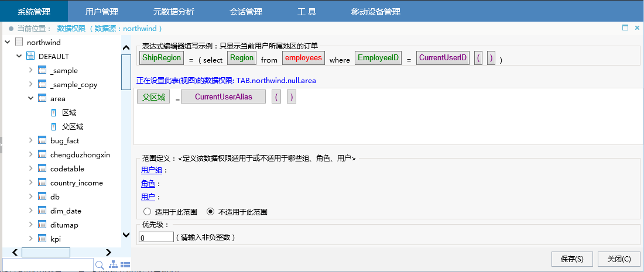Viewport: 644px width, 272px height.
Task: Click the country_income table icon
Action: point(42,183)
